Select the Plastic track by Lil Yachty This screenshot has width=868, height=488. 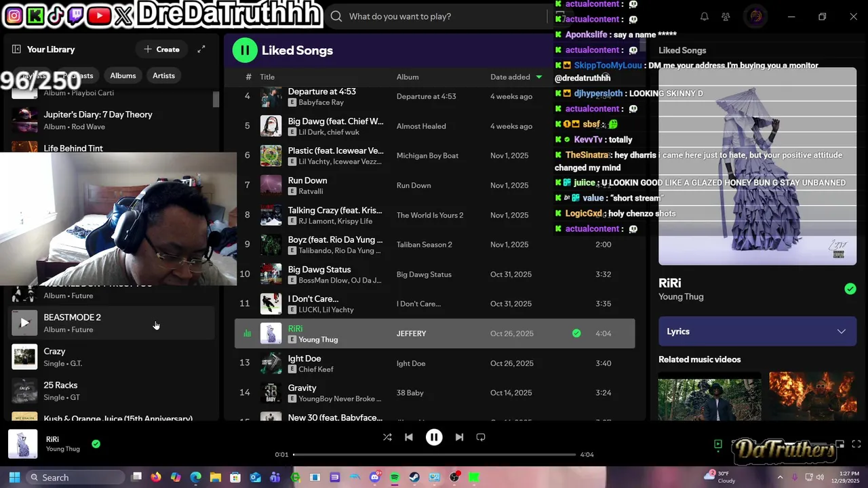pos(435,155)
